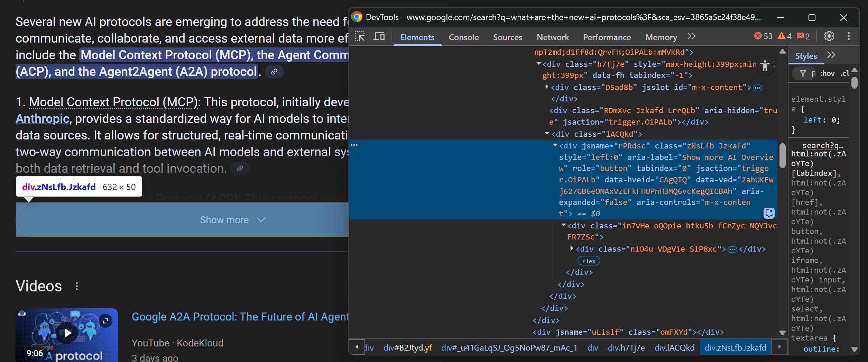Click the flex layout badge
The height and width of the screenshot is (362, 868).
pyautogui.click(x=589, y=261)
